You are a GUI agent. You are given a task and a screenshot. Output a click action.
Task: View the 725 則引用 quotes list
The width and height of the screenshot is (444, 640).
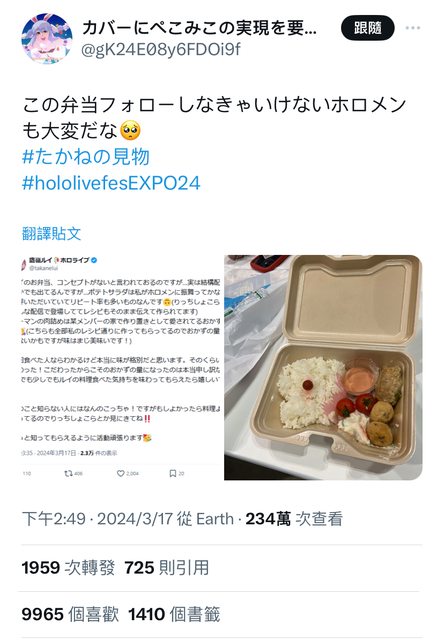(166, 567)
